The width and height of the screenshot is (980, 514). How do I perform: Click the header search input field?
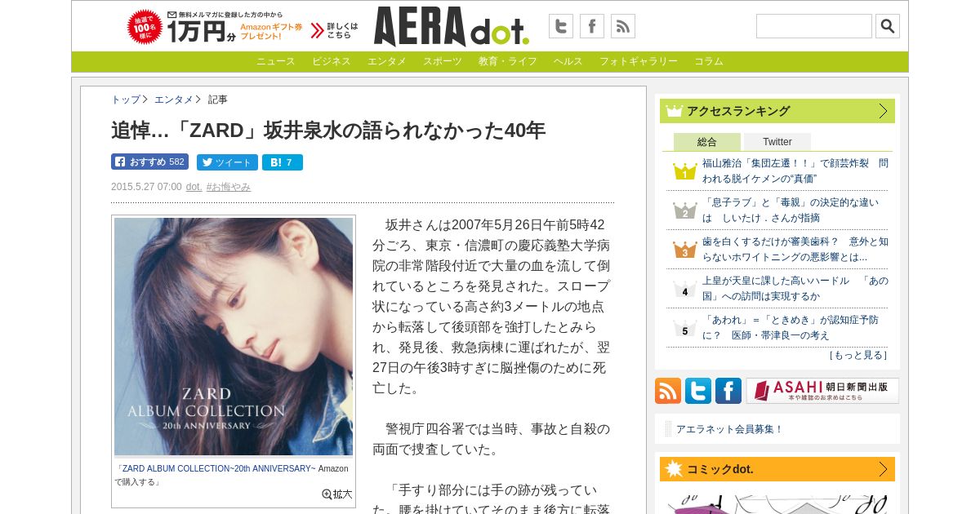[814, 26]
